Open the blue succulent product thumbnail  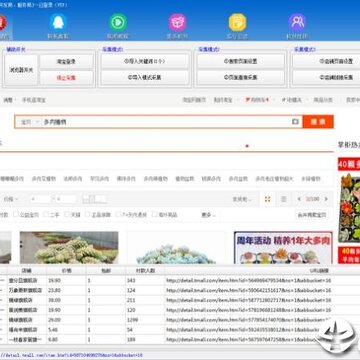pyautogui.click(x=176, y=247)
